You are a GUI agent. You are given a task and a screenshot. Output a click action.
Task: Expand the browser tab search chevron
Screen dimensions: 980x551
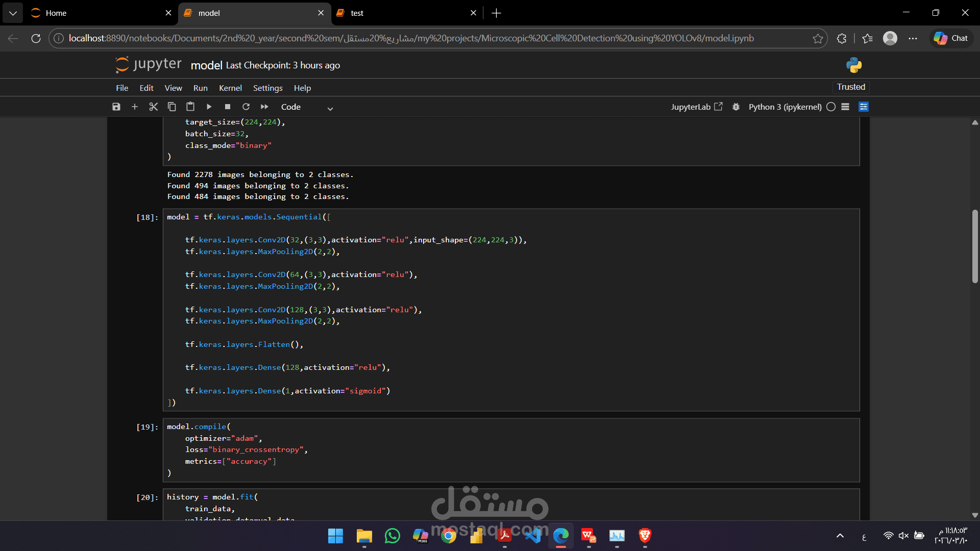pos(13,13)
